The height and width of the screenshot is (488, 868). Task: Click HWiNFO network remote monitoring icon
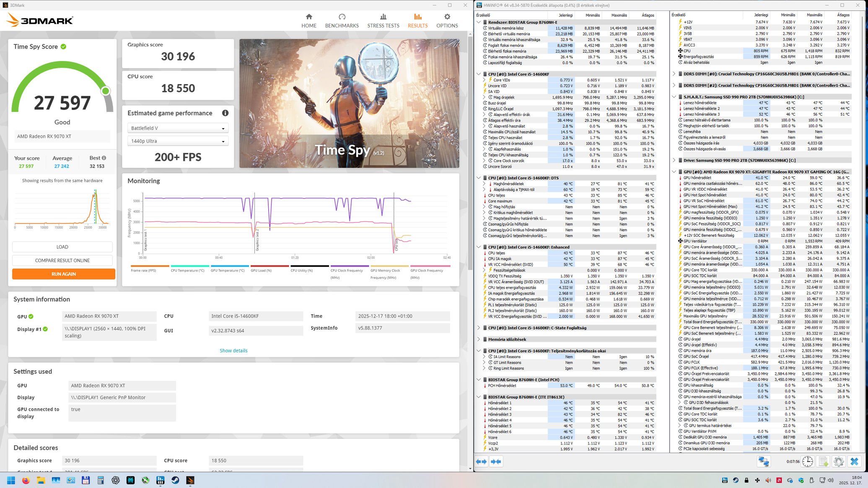tap(764, 462)
